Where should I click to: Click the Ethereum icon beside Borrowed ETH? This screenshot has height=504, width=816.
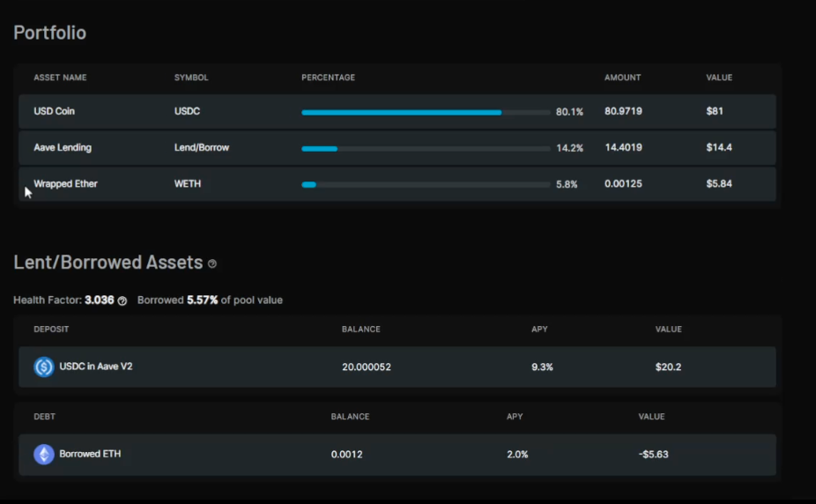44,454
